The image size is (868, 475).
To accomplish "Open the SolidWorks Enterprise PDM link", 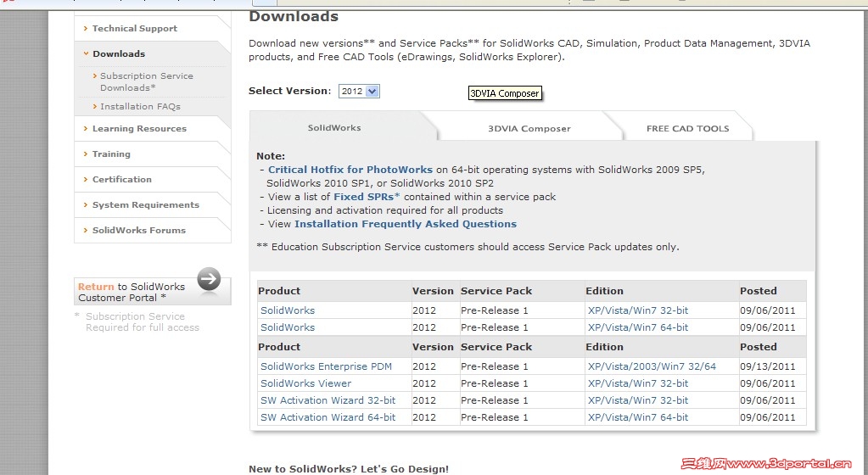I will tap(326, 366).
